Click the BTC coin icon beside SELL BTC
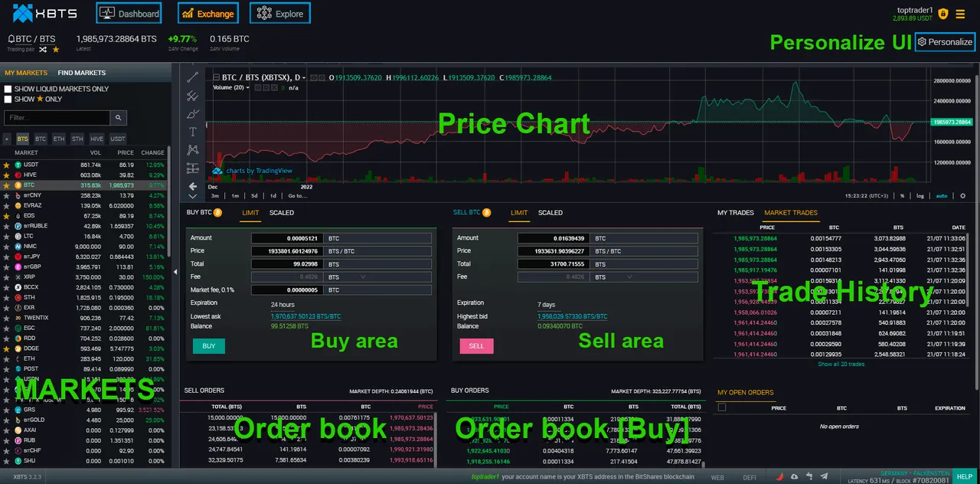The width and height of the screenshot is (980, 484). [x=486, y=213]
